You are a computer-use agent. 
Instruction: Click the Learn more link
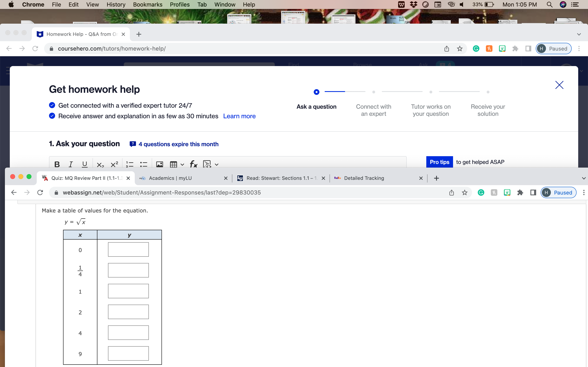click(239, 116)
